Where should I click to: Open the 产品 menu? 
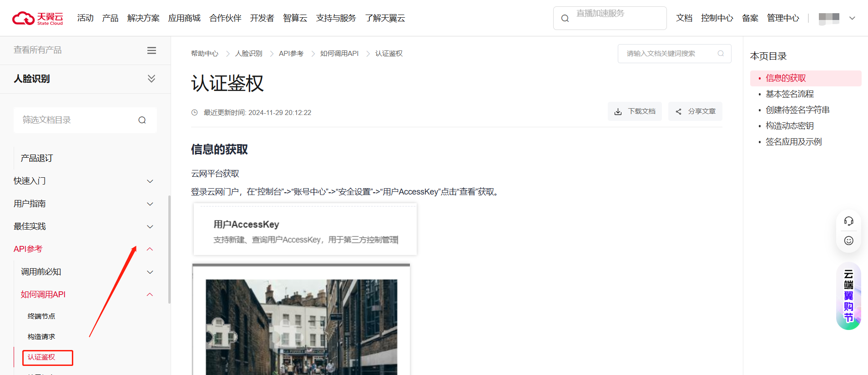(110, 18)
